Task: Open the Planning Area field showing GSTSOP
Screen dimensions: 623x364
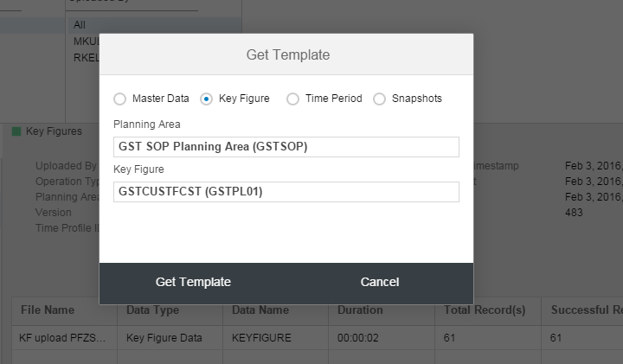Action: (x=286, y=147)
